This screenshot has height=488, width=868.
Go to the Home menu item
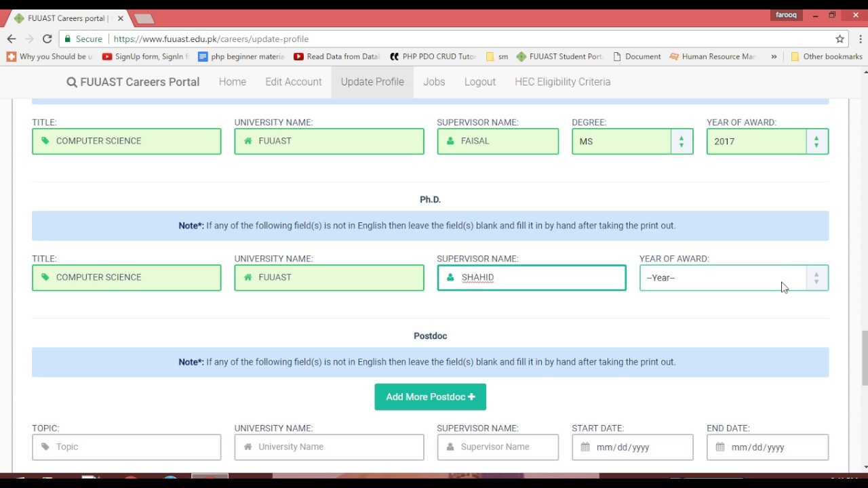233,82
